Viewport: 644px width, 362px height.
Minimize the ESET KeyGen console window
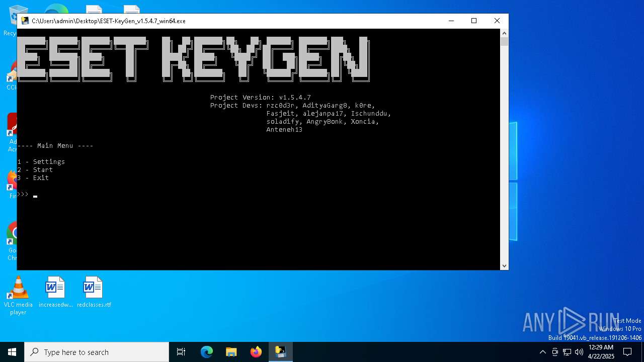(451, 21)
